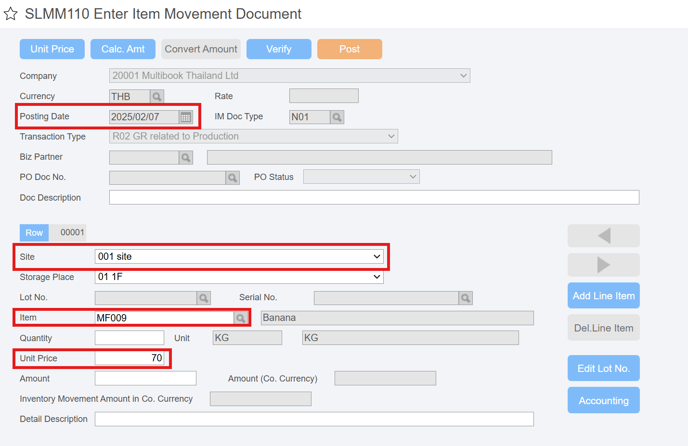
Task: Click the Add Line Item button
Action: click(603, 295)
